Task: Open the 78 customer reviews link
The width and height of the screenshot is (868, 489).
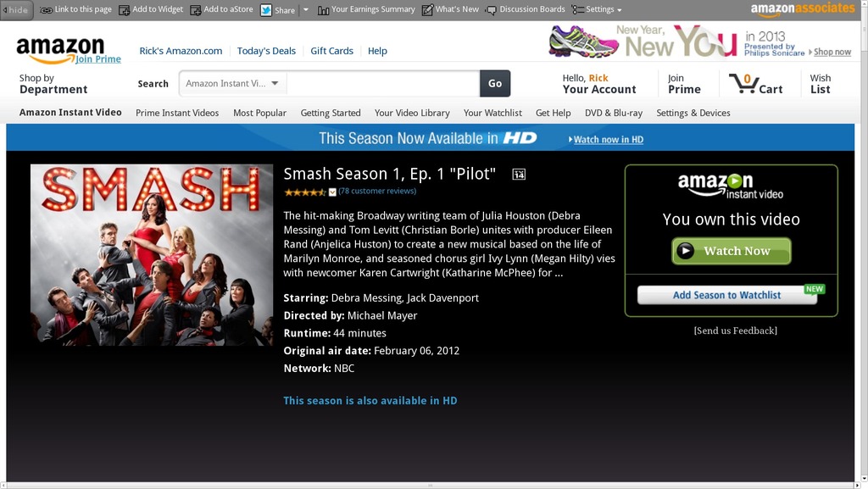Action: pos(377,191)
